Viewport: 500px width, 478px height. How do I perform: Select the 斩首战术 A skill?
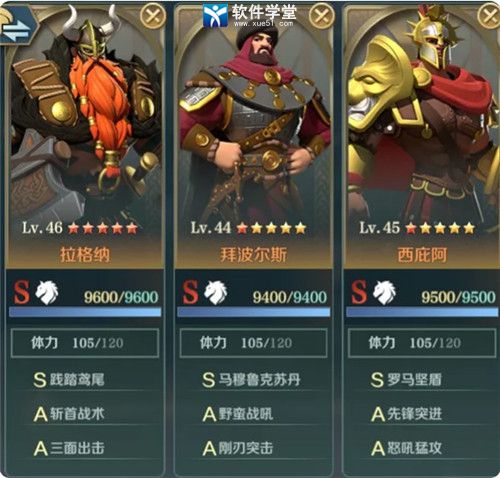[69, 414]
